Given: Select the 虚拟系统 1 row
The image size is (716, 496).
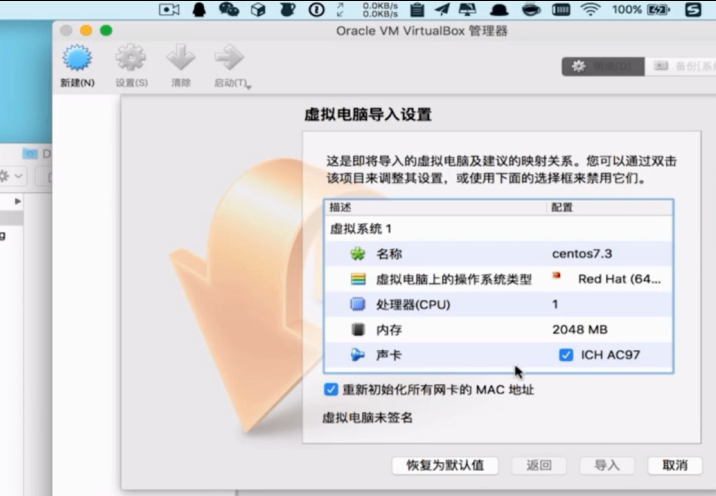Looking at the screenshot, I should tap(499, 228).
